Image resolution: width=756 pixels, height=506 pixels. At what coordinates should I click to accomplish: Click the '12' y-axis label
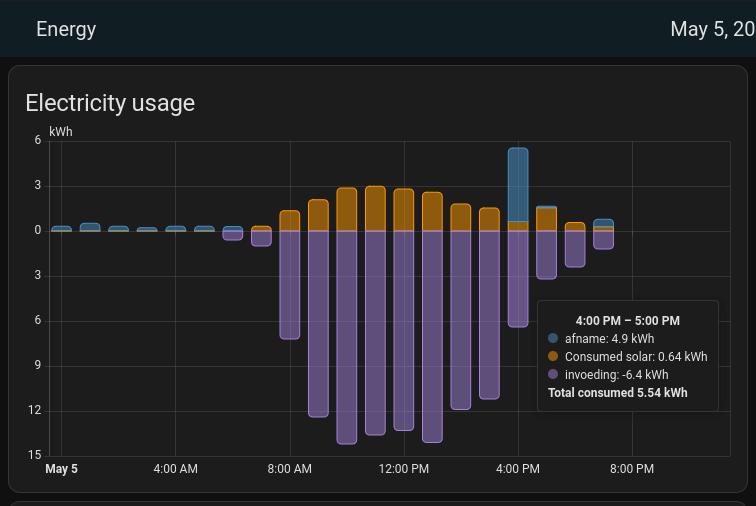coord(35,410)
